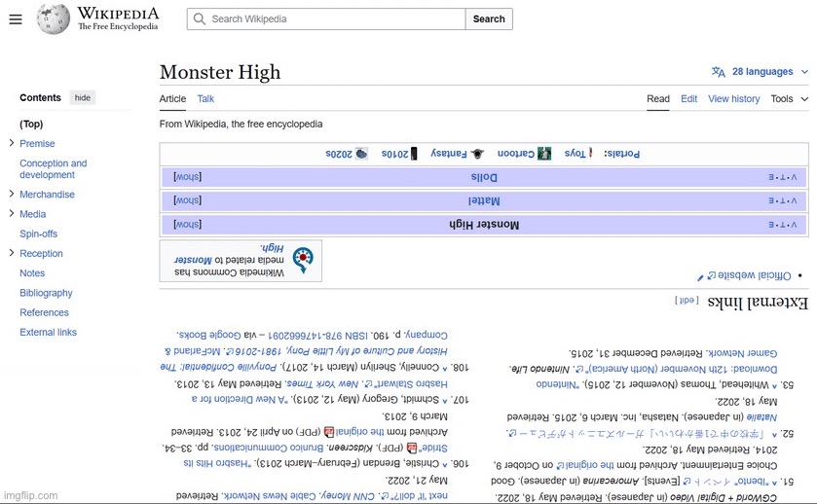Show the Mattel navbox
This screenshot has width=817, height=504.
(188, 200)
